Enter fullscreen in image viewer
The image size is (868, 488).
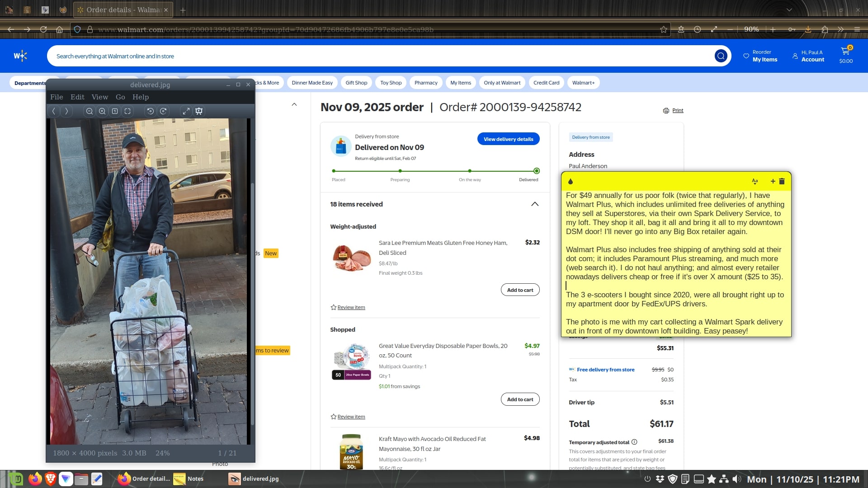coord(186,111)
